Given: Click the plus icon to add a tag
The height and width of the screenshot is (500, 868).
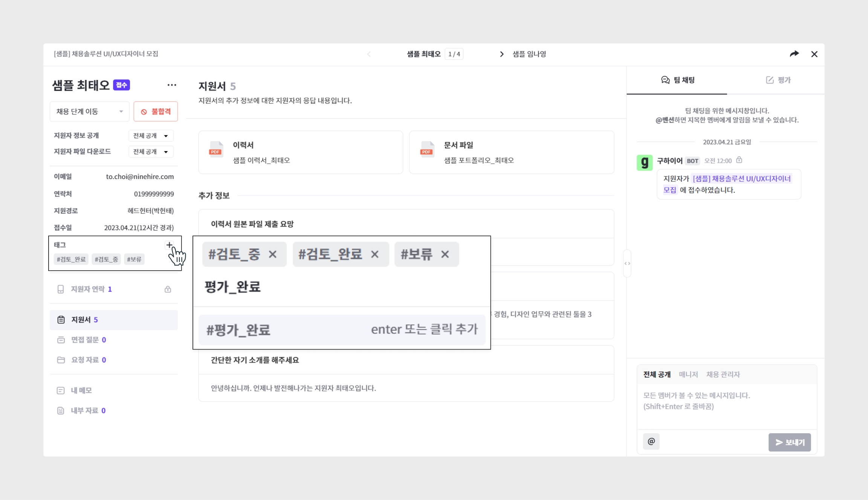Looking at the screenshot, I should click(169, 245).
